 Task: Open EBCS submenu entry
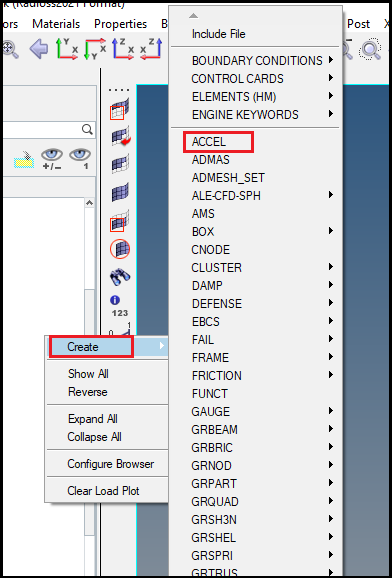(x=256, y=322)
